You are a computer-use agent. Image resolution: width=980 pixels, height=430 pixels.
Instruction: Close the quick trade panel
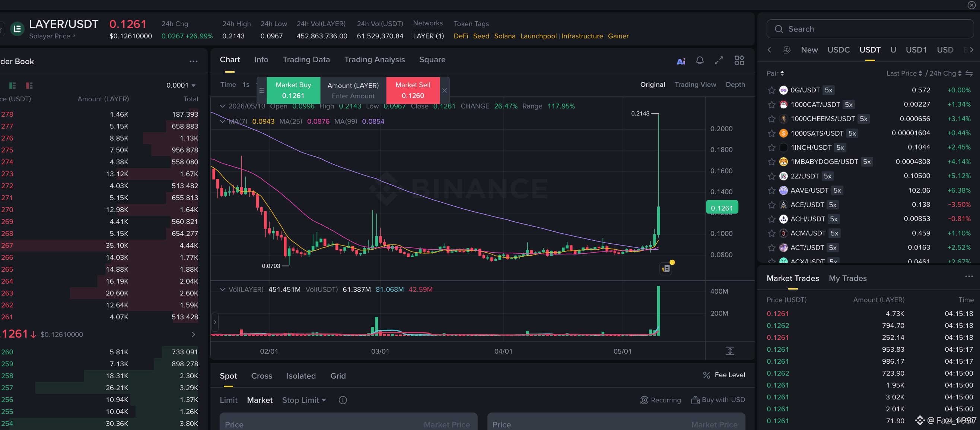click(444, 91)
